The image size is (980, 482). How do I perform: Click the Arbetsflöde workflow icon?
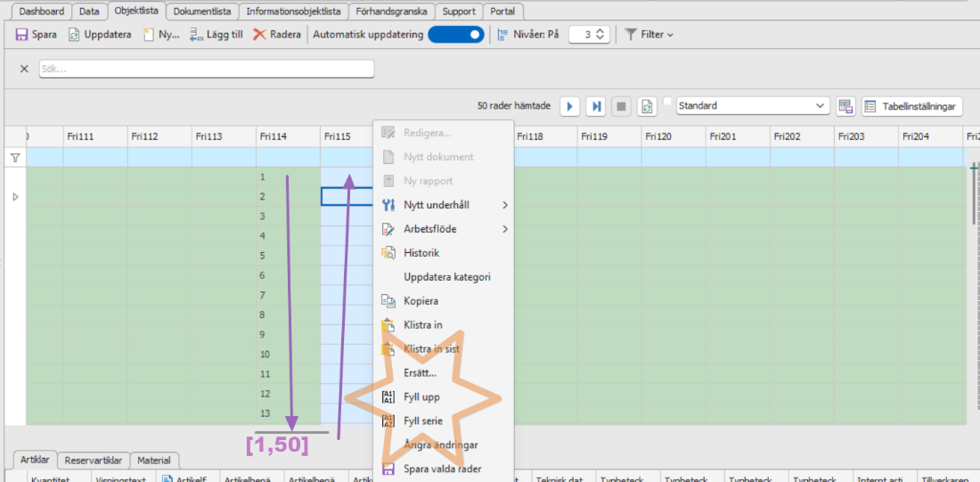[x=388, y=230]
